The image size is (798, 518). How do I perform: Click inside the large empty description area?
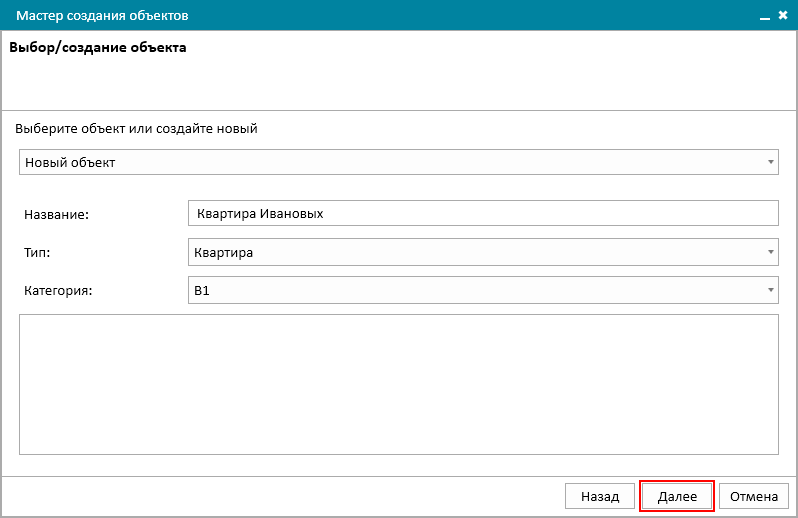[x=399, y=384]
